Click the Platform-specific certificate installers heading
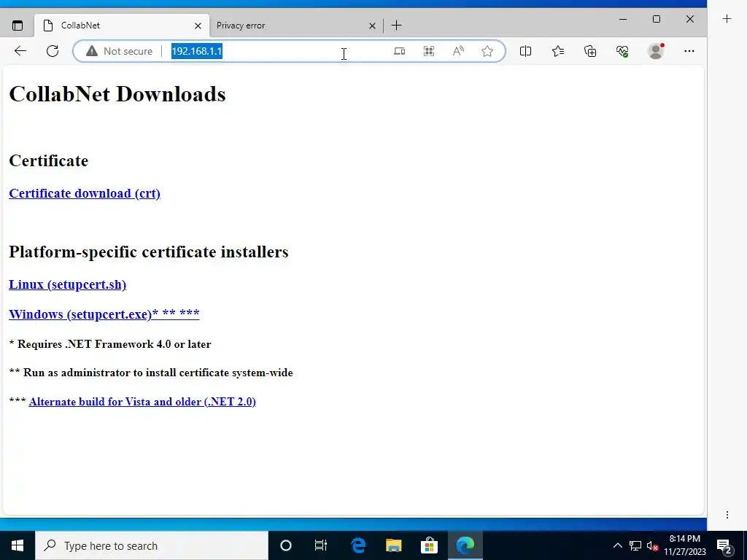Image resolution: width=747 pixels, height=560 pixels. click(x=149, y=252)
